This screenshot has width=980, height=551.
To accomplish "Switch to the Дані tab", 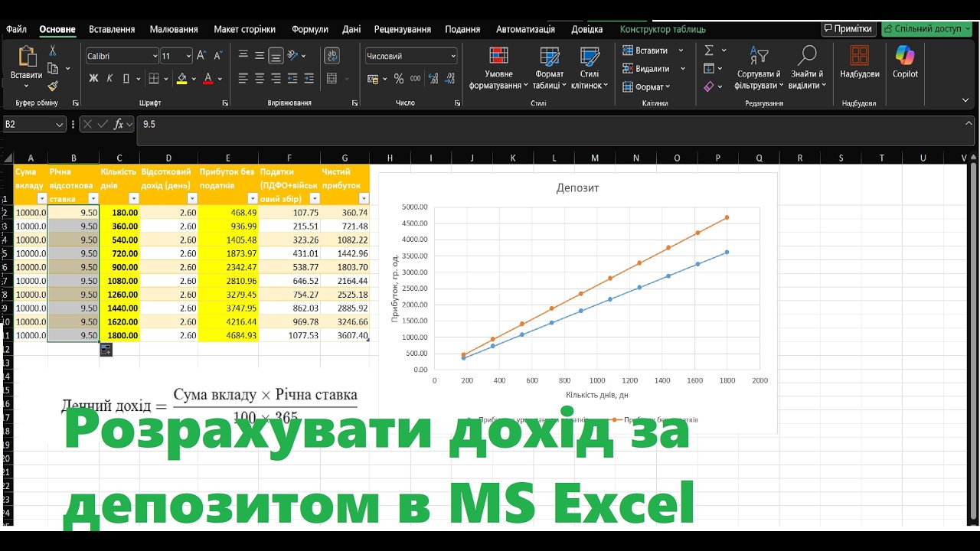I will [x=351, y=29].
